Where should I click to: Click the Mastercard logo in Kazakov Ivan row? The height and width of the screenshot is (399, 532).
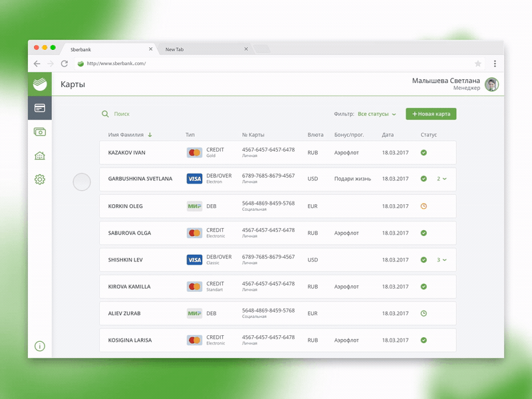tap(194, 153)
